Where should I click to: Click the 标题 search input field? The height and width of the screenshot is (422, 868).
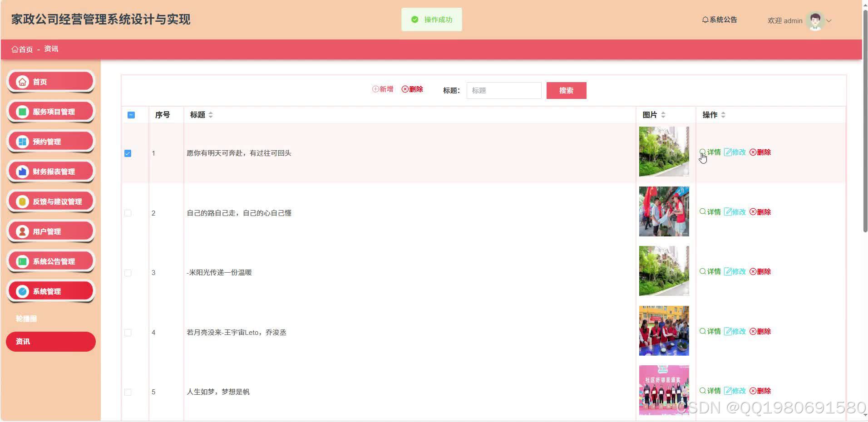[503, 90]
